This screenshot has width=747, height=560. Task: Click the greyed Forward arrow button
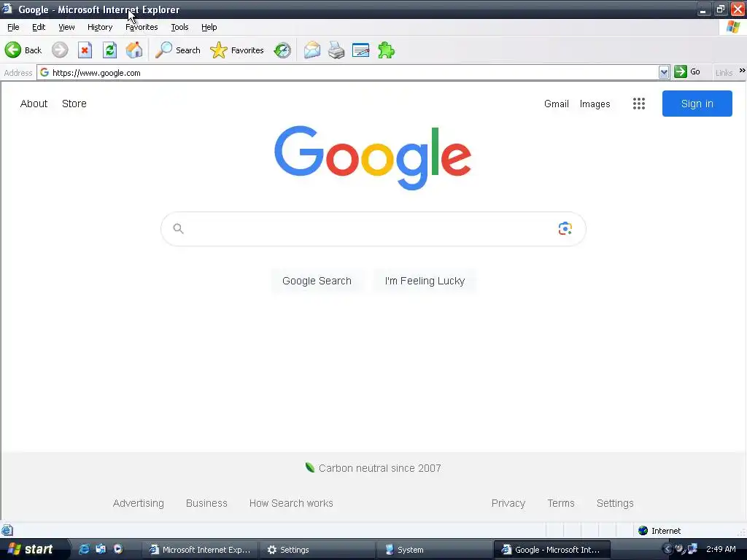60,50
